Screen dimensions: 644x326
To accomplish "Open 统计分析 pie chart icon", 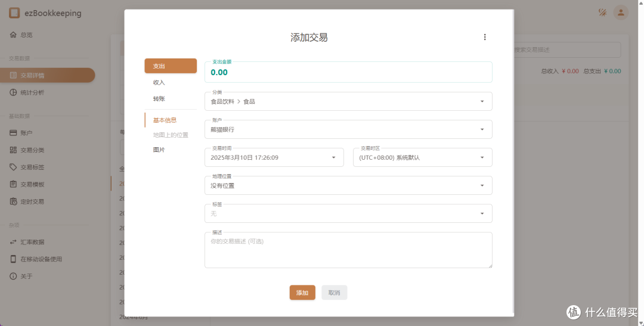I will (13, 92).
